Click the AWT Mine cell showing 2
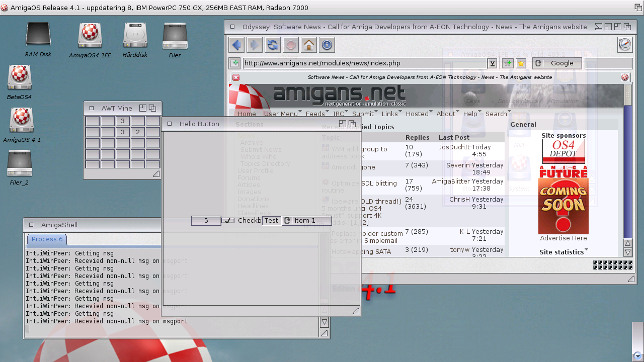 click(138, 132)
